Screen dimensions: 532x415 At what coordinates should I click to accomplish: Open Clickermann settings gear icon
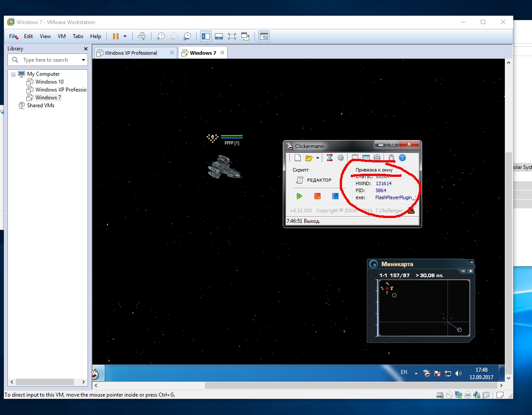tap(377, 158)
